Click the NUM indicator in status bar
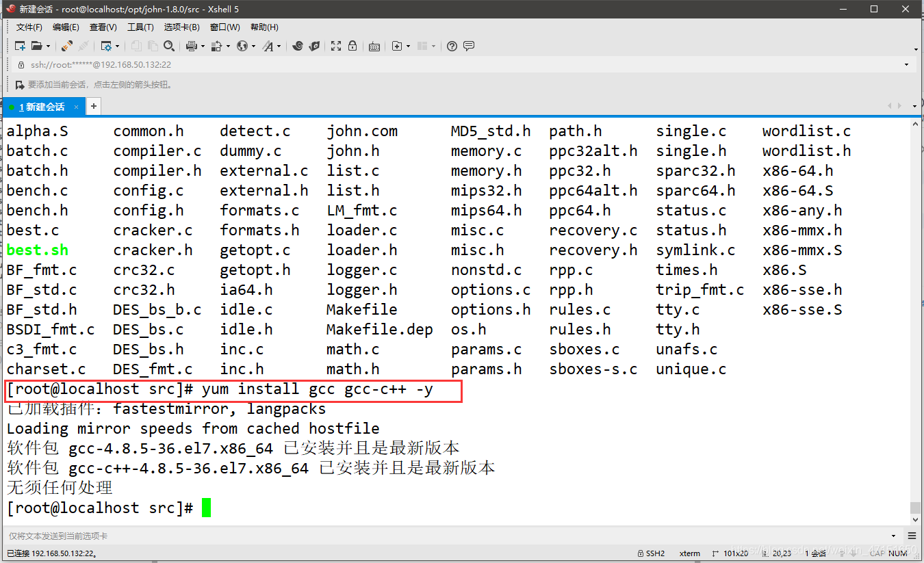Screen dimensions: 924x563 [x=898, y=553]
